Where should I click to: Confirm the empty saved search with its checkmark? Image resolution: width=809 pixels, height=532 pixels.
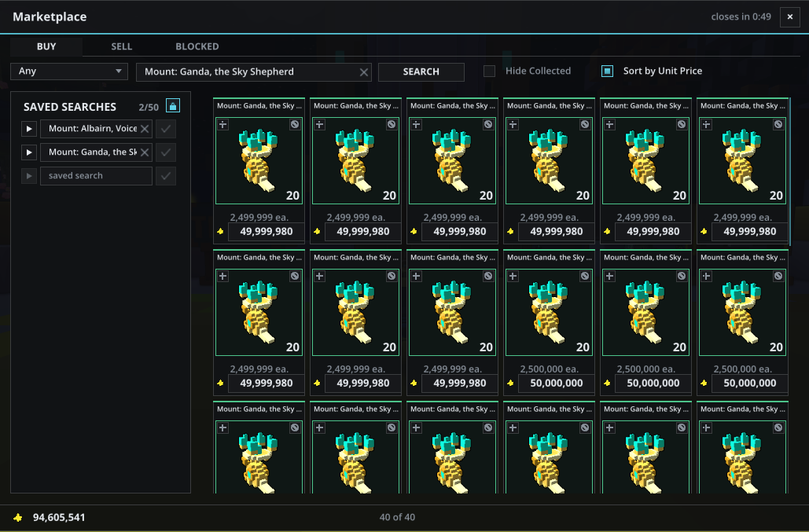(x=166, y=176)
